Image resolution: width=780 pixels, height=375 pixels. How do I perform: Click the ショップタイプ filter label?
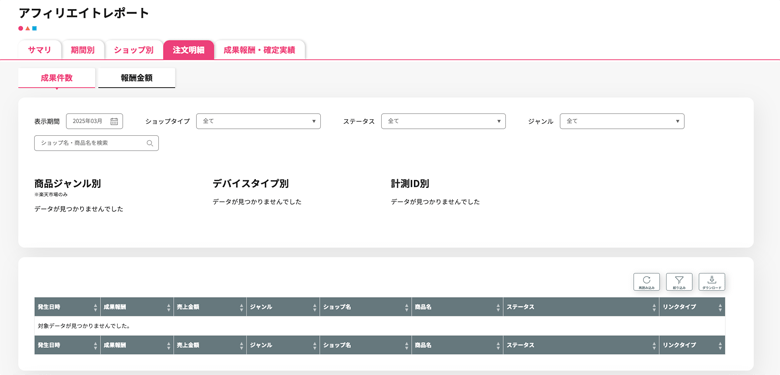[x=168, y=121]
